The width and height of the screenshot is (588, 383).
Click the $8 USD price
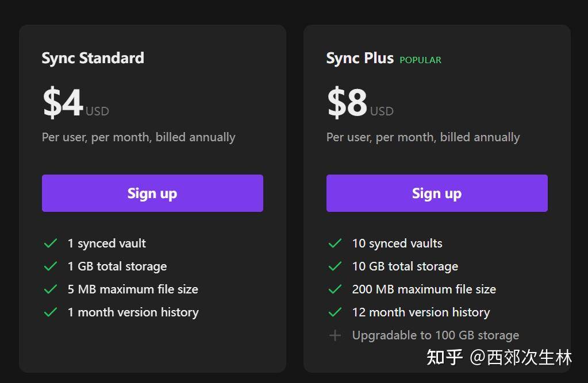tap(360, 102)
